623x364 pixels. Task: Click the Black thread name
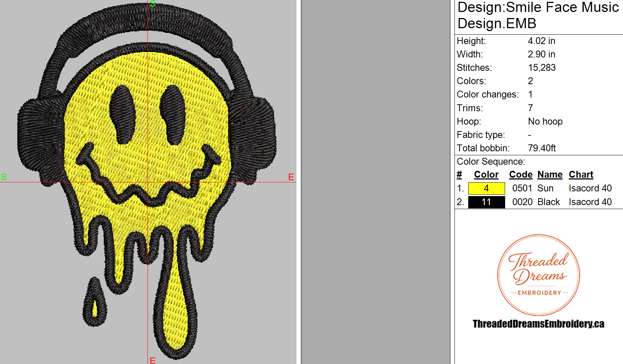click(x=549, y=202)
